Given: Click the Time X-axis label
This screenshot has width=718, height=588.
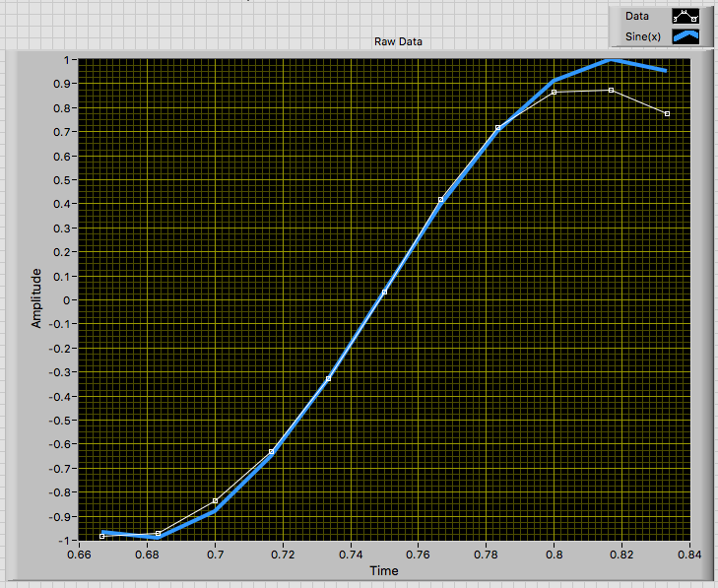Looking at the screenshot, I should [384, 571].
